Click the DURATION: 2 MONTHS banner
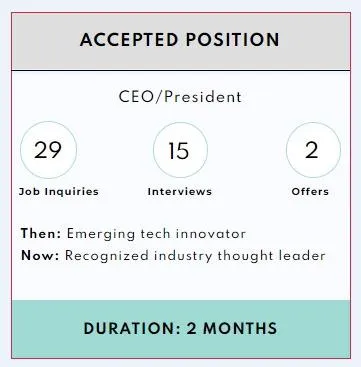361x367 pixels. tap(180, 328)
